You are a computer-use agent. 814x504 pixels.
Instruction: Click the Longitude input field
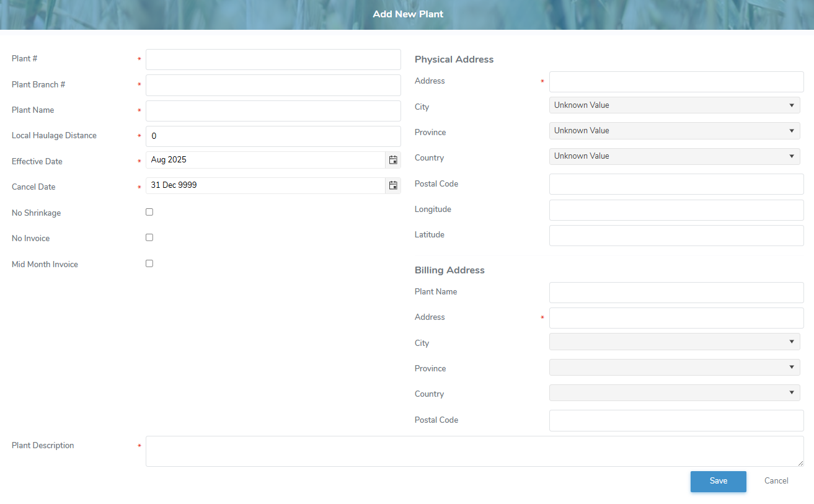click(676, 210)
